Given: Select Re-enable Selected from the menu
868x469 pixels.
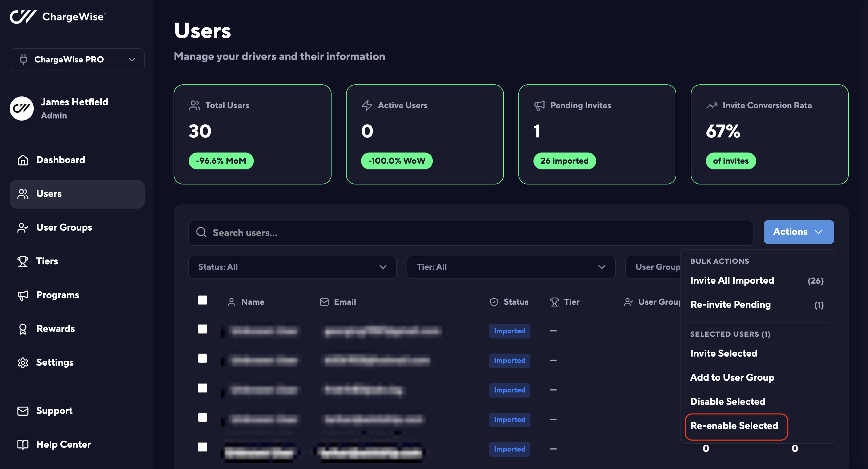Looking at the screenshot, I should tap(734, 426).
